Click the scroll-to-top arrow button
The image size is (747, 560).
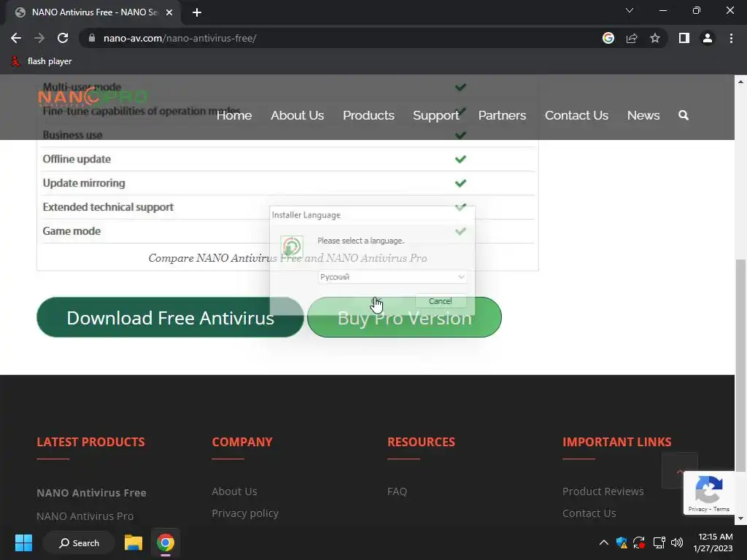[x=679, y=470]
